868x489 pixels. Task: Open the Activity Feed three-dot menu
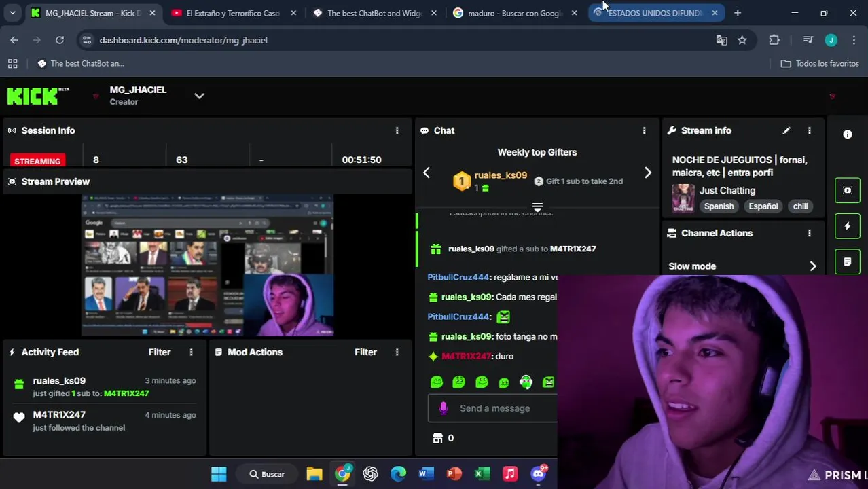191,352
